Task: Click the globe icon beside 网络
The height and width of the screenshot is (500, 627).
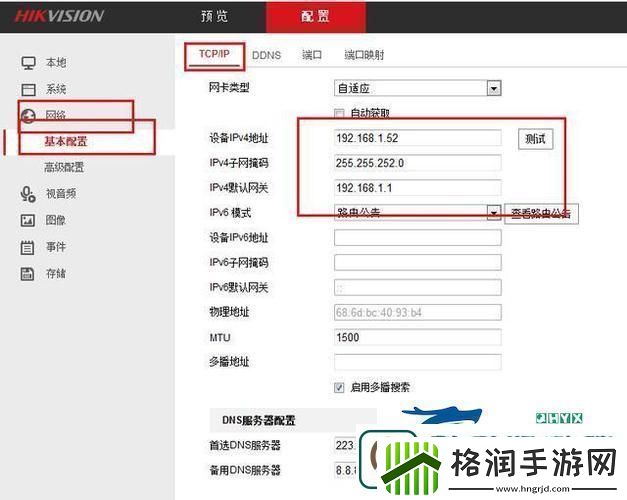Action: [28, 116]
